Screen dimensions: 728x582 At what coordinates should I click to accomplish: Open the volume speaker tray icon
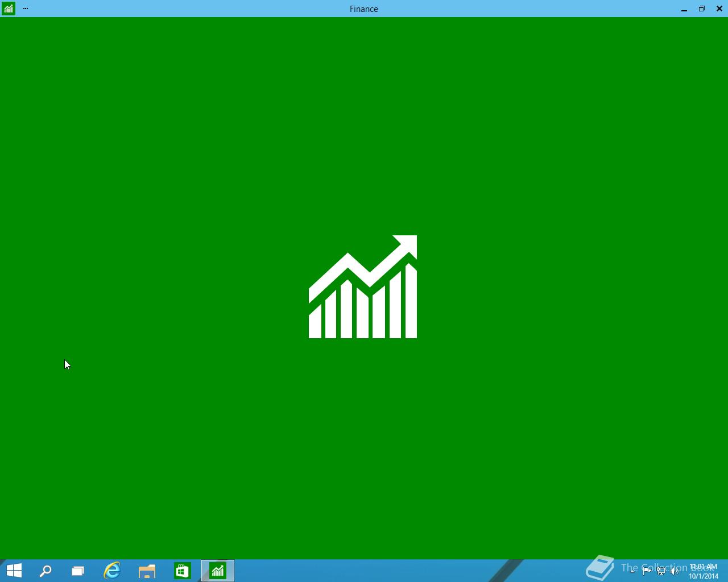coord(675,571)
